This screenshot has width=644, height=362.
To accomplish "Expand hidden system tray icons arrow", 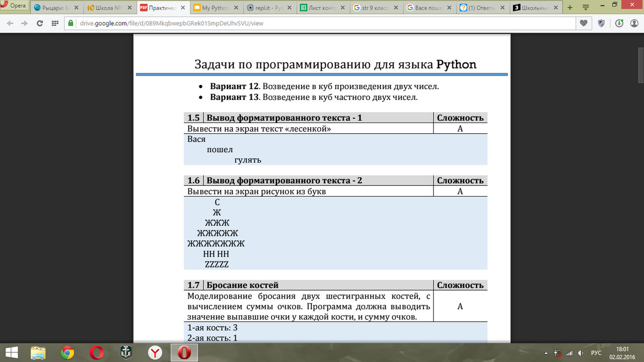I will [x=546, y=353].
